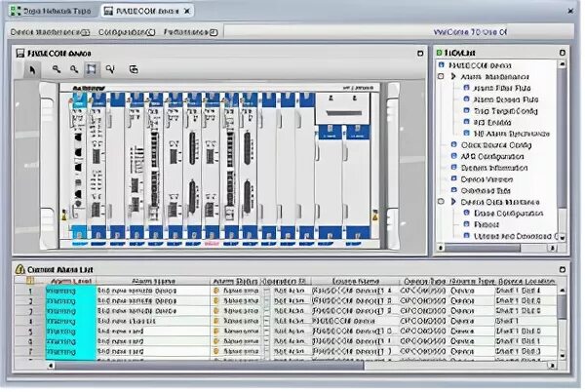The width and height of the screenshot is (585, 392).
Task: Select the RAISECOM device root tree node
Action: click(x=480, y=65)
